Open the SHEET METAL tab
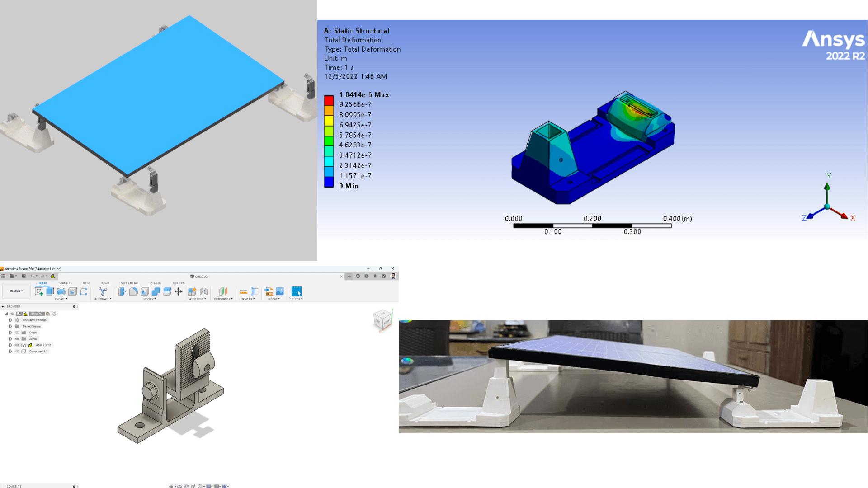The image size is (868, 488). coord(129,283)
